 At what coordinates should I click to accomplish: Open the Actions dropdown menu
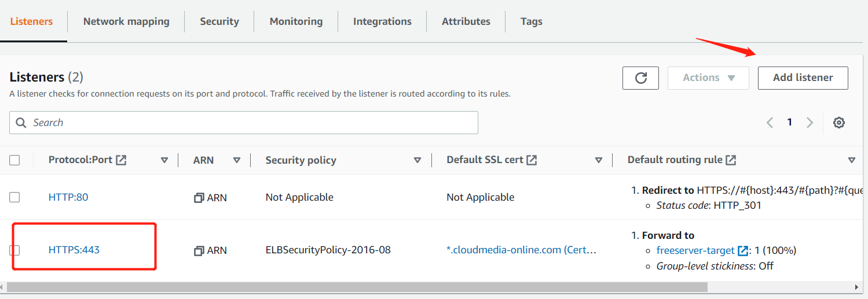point(708,78)
